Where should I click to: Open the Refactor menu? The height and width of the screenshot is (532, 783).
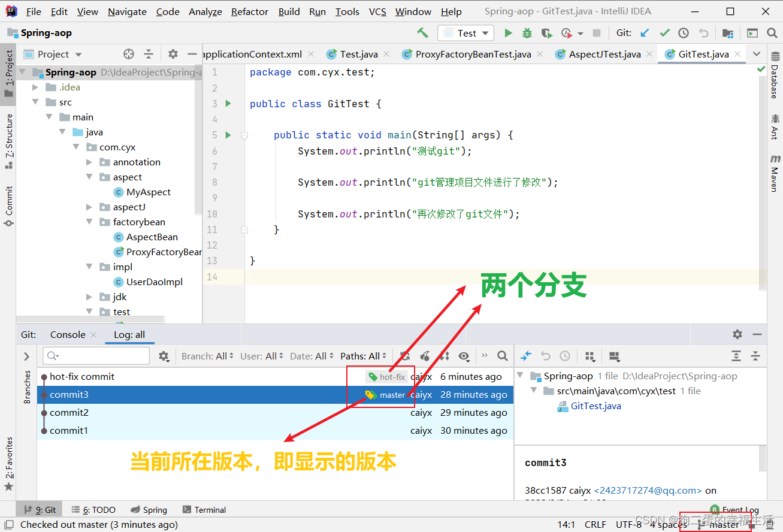click(x=250, y=11)
